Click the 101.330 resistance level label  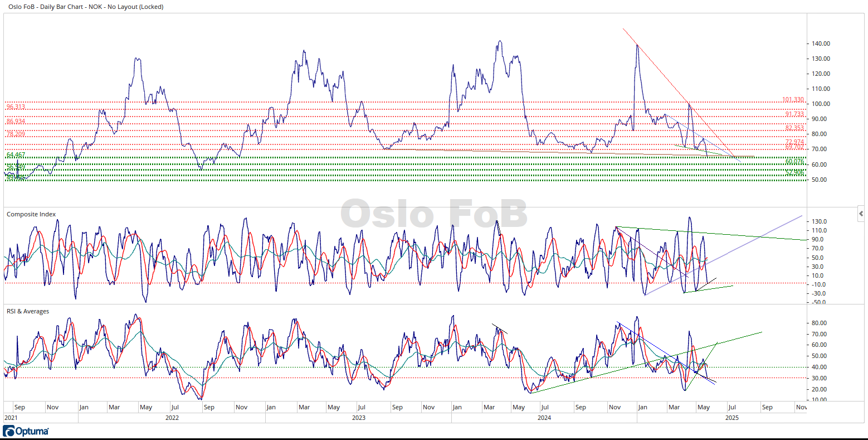click(793, 100)
